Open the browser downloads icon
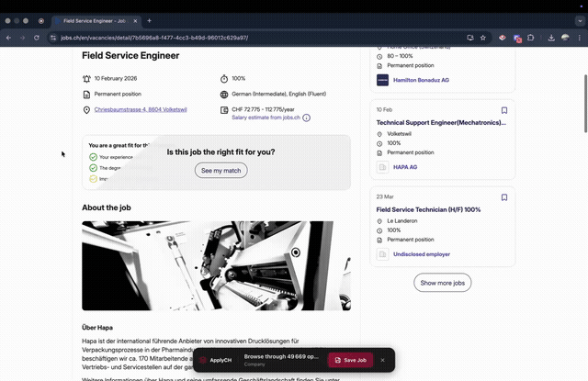The image size is (588, 381). (551, 38)
